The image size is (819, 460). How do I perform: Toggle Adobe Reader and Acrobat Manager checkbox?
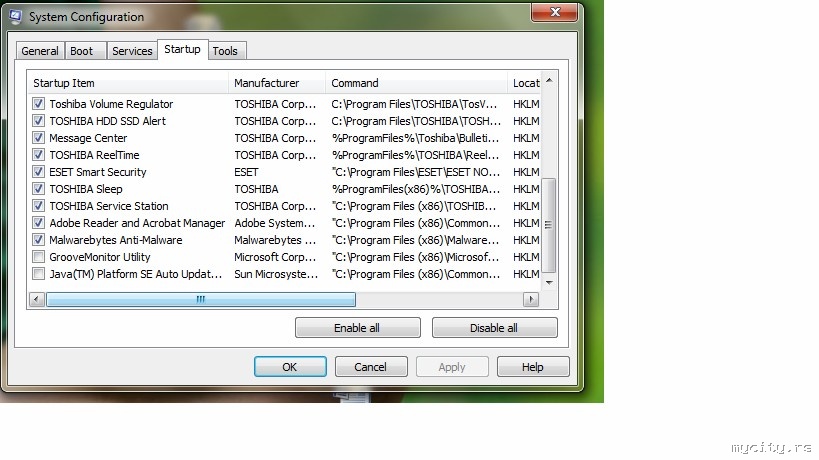coord(38,223)
